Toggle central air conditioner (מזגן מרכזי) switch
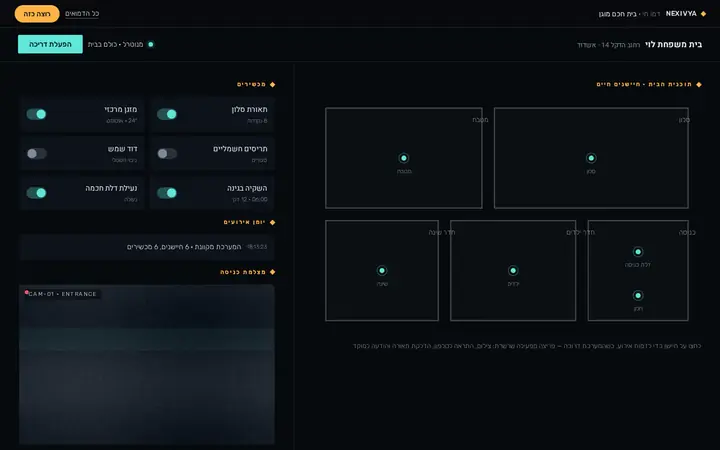This screenshot has width=720, height=450. 36,114
